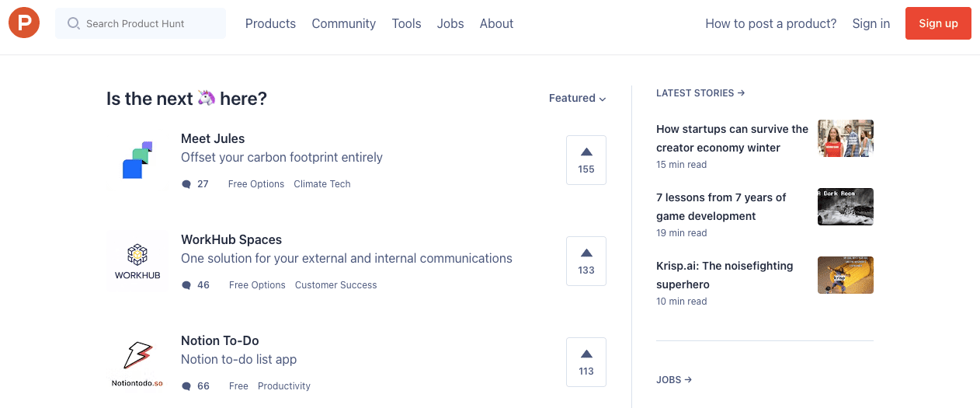Open the Meet Jules product logo

[137, 159]
